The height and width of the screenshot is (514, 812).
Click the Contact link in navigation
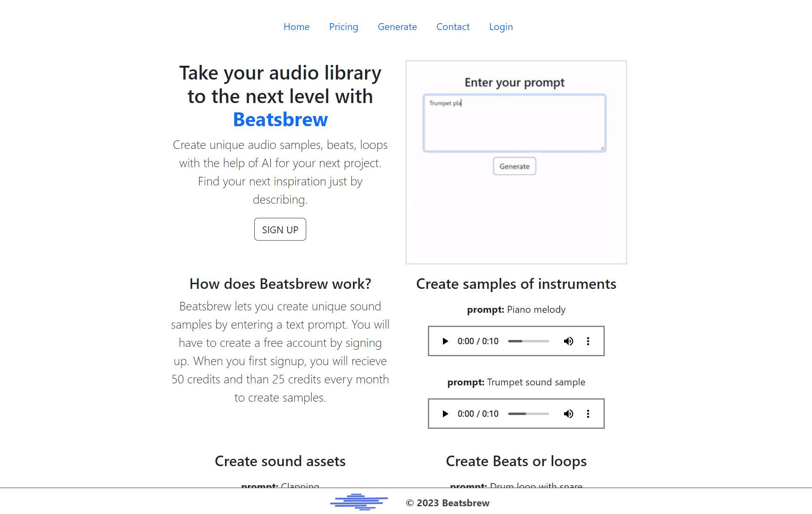453,26
